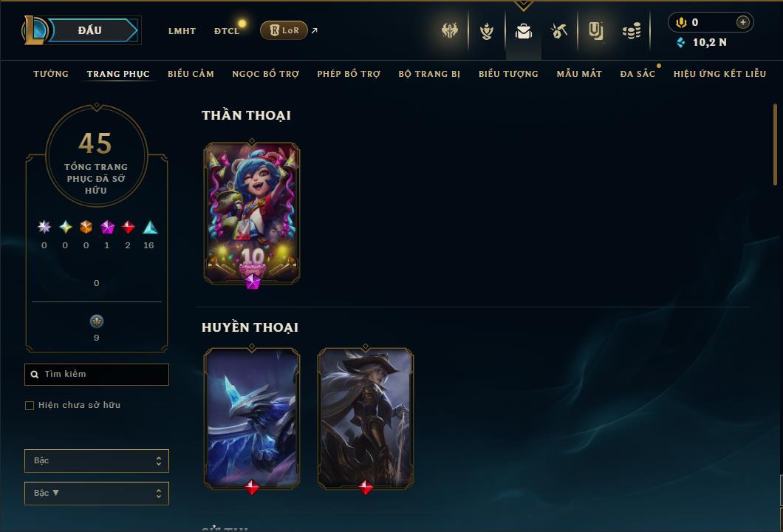Click the Mythic purple gem icon
The image size is (783, 532).
point(107,228)
